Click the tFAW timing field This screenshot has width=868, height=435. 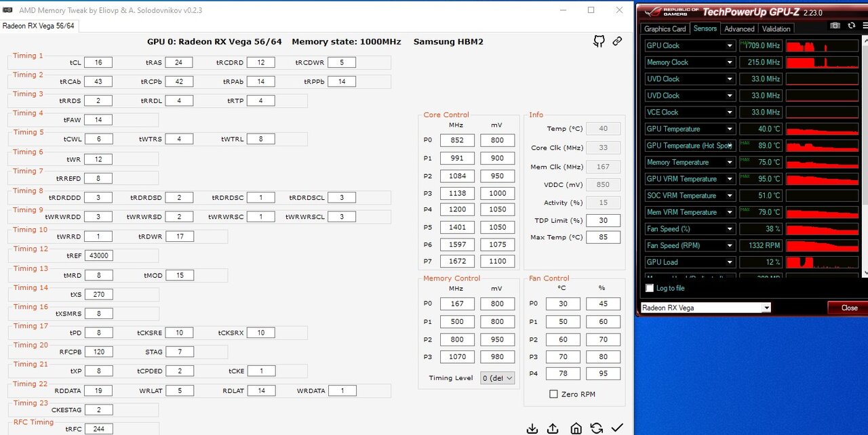pyautogui.click(x=98, y=120)
